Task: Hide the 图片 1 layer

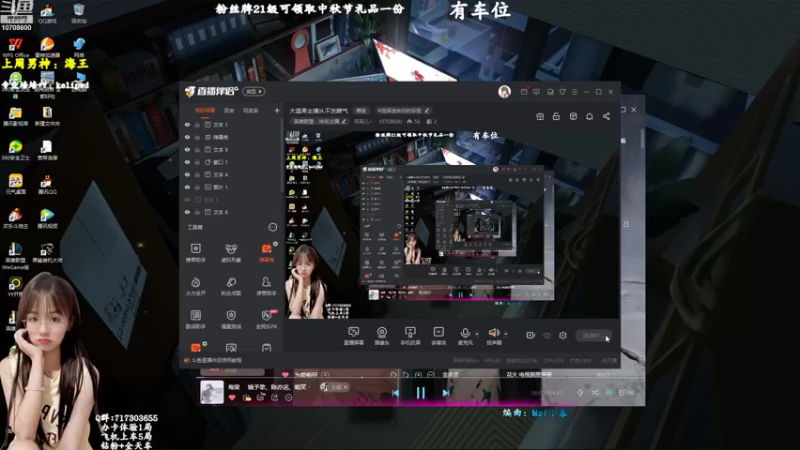Action: (x=187, y=187)
